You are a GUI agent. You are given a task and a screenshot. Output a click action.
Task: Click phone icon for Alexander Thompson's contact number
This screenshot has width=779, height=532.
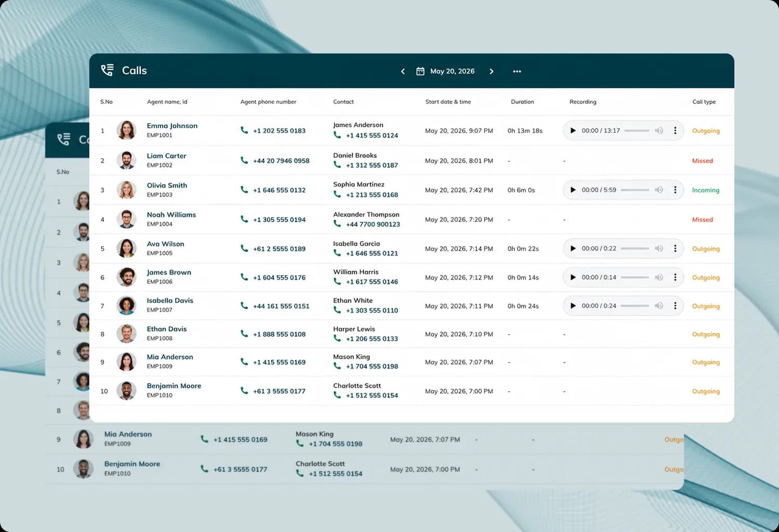tap(337, 224)
